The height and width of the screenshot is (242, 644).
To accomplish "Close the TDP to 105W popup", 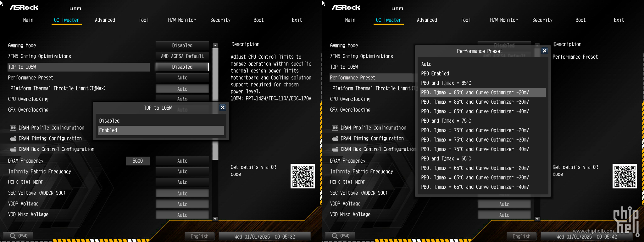I will point(223,107).
